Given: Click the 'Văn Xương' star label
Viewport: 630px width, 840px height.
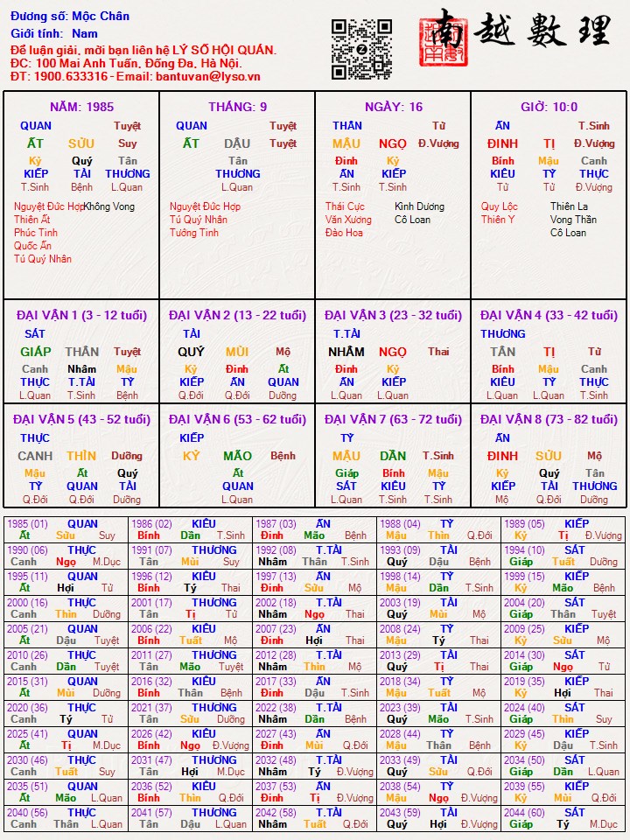Looking at the screenshot, I should [x=348, y=220].
